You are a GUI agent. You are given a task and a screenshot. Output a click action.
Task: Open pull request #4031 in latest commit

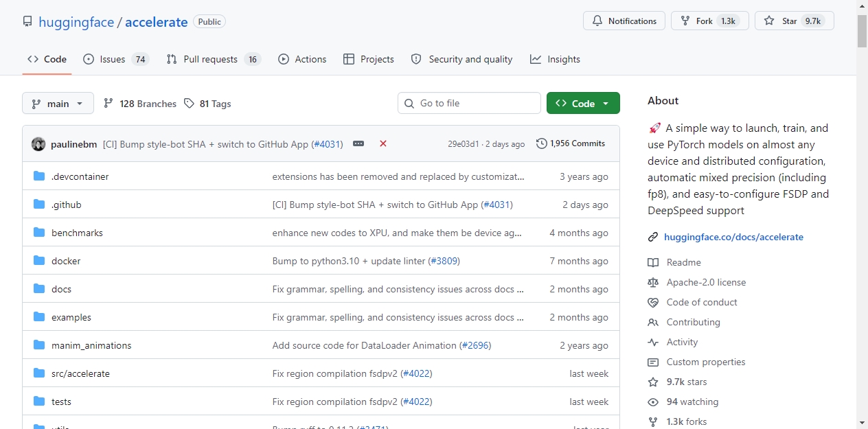(x=327, y=144)
